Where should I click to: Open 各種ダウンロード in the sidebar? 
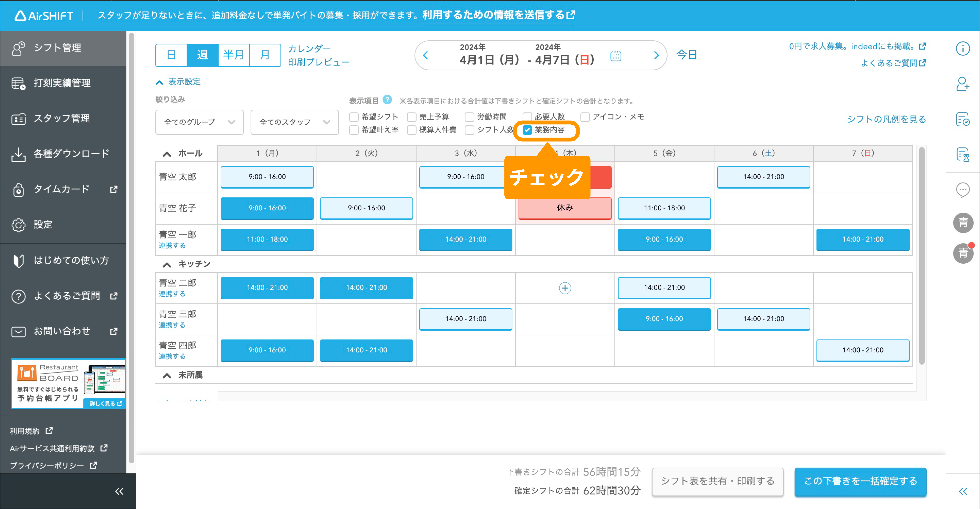(63, 154)
